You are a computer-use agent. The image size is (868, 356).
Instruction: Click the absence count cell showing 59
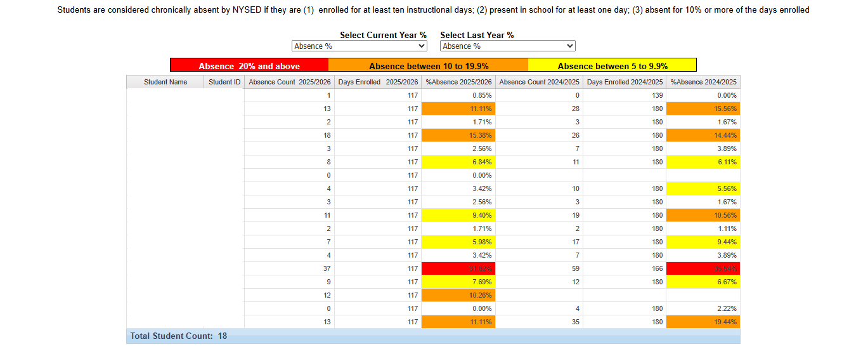coord(539,268)
